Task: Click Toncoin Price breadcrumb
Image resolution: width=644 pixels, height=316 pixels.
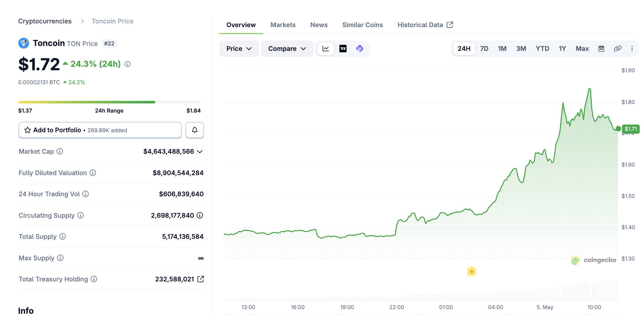Action: click(112, 21)
